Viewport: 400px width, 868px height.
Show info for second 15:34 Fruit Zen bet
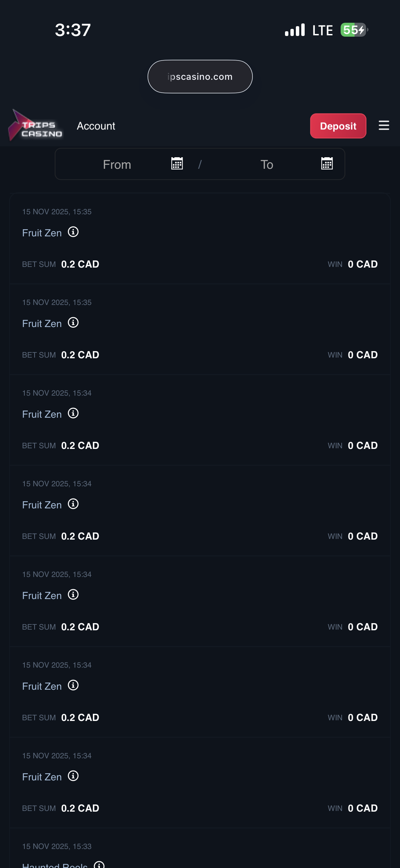pyautogui.click(x=73, y=504)
